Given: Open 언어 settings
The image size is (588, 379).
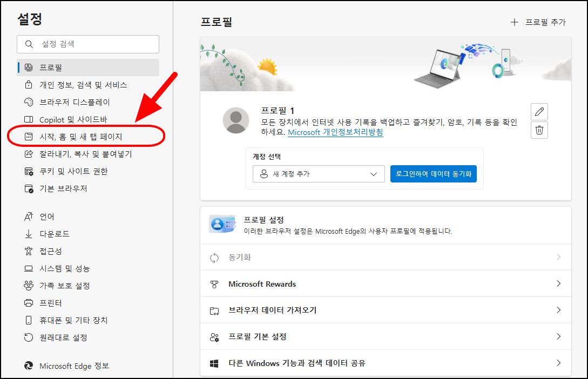Looking at the screenshot, I should 88,216.
